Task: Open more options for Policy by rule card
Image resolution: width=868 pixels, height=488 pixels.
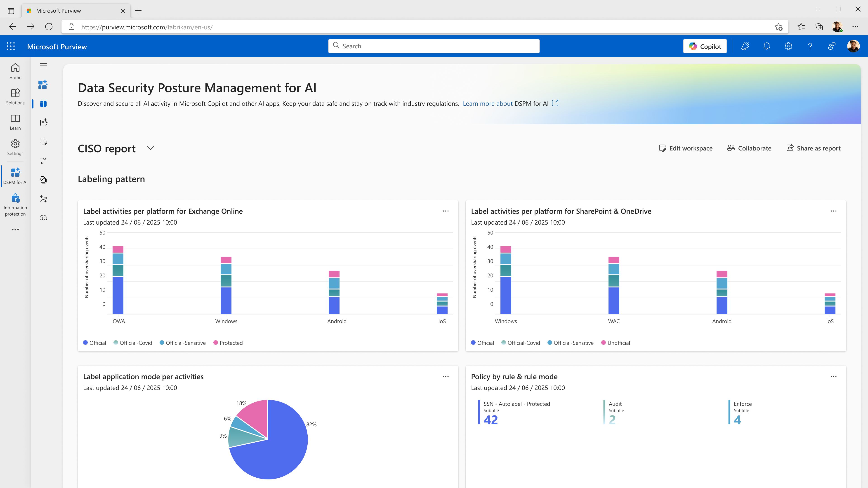Action: 833,377
